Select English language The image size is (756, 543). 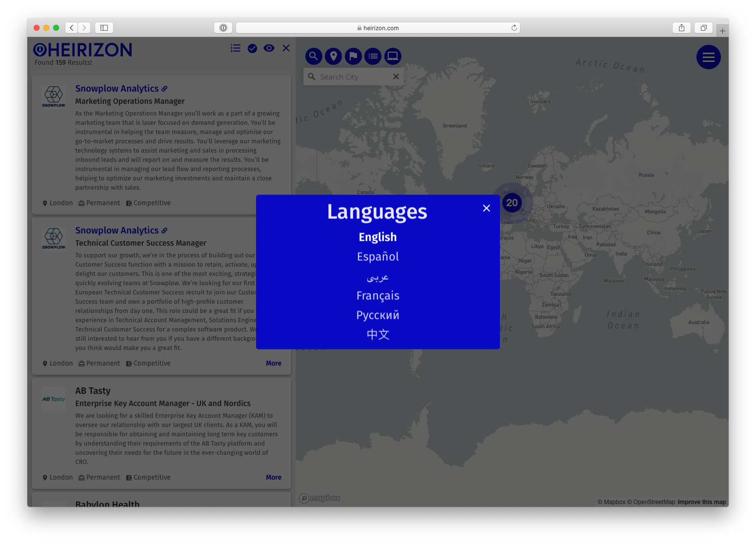(x=378, y=237)
